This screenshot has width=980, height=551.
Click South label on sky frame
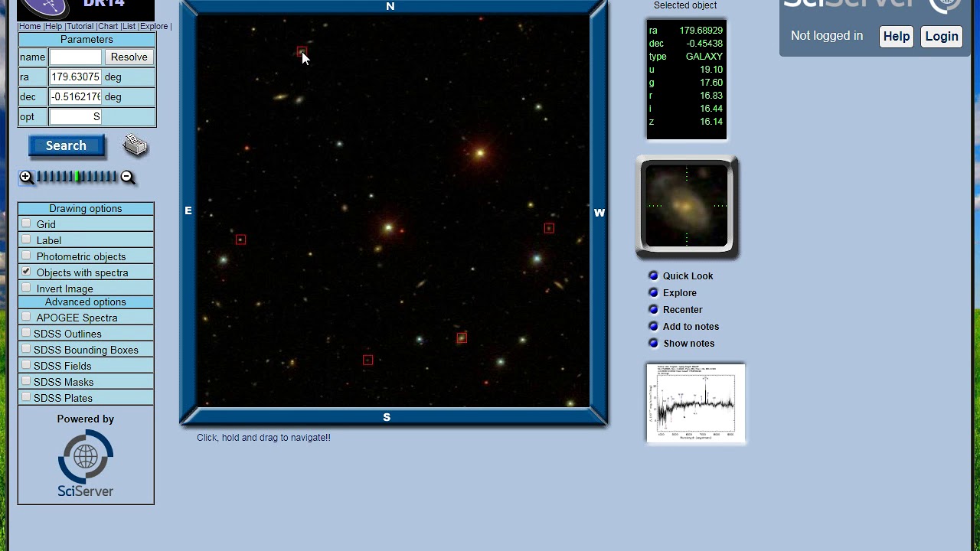[387, 417]
